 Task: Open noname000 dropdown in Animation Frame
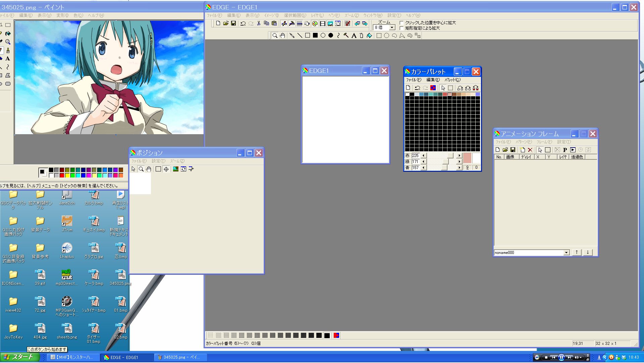coord(566,252)
